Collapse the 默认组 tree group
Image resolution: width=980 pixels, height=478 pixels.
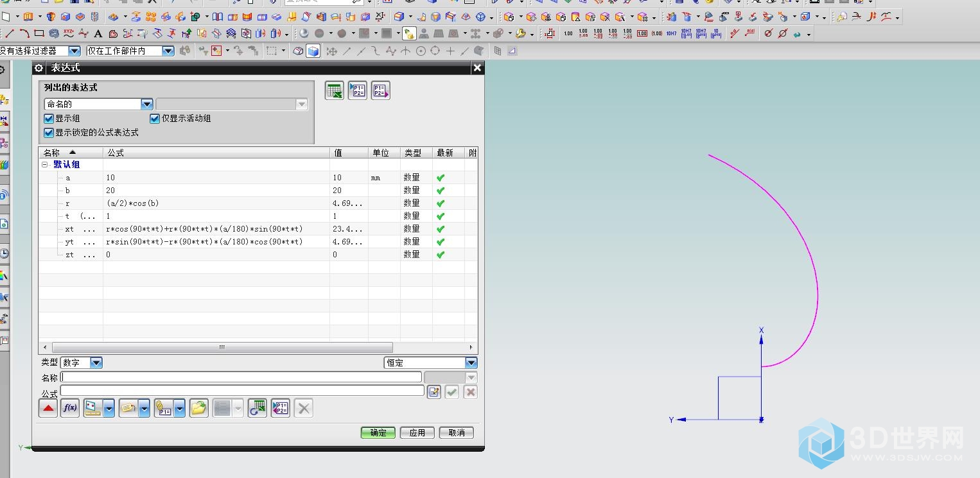[45, 165]
